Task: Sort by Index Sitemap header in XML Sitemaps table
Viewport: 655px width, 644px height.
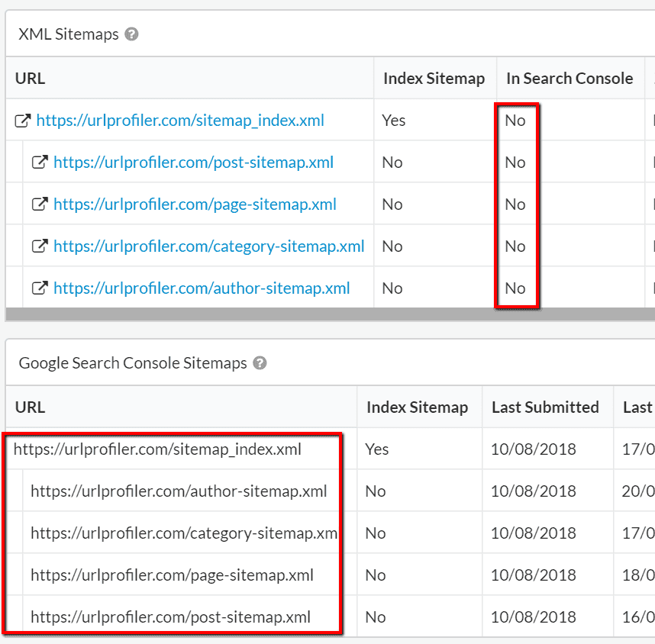Action: [434, 79]
